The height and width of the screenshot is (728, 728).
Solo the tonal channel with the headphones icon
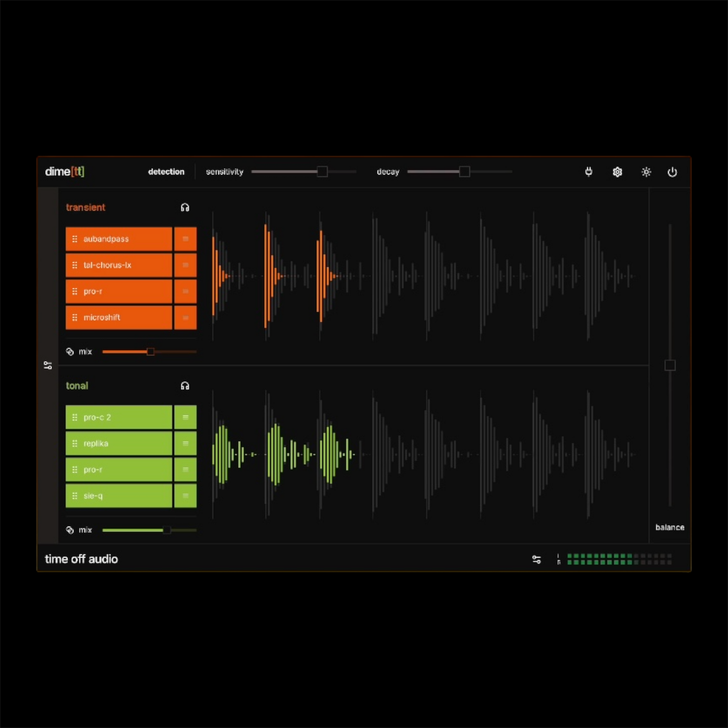(x=185, y=385)
